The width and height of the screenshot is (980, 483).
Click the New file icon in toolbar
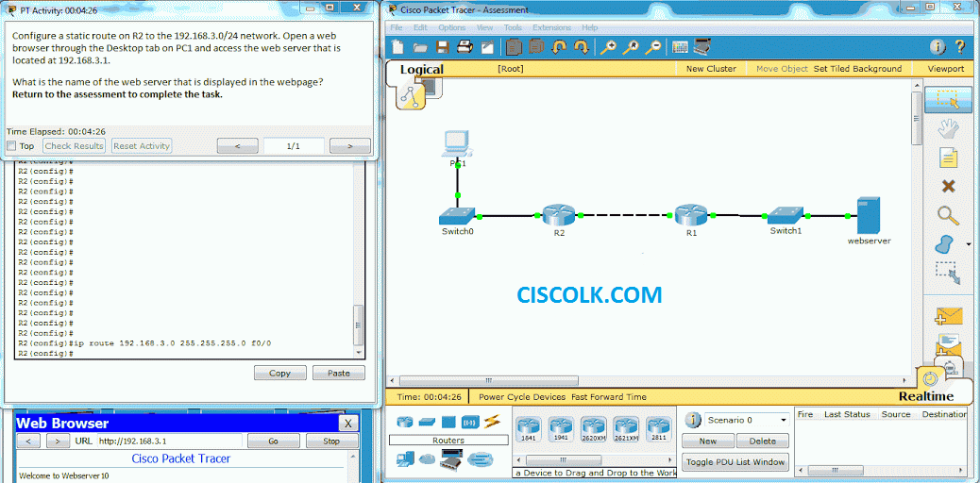pos(398,47)
